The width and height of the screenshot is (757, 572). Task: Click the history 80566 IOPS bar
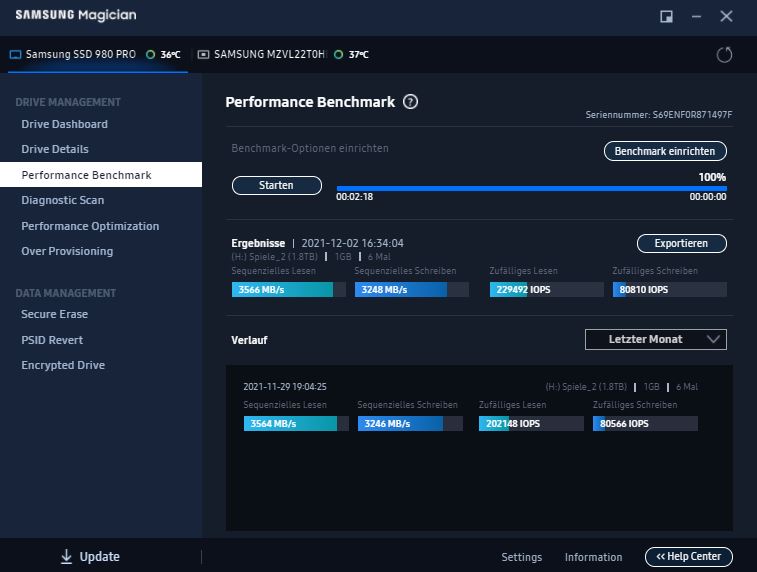(x=645, y=423)
